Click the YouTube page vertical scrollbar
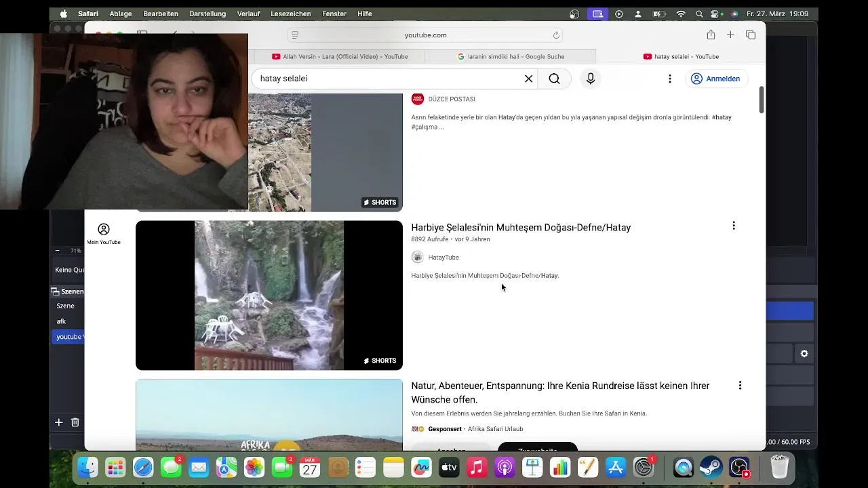The height and width of the screenshot is (488, 868). (762, 100)
